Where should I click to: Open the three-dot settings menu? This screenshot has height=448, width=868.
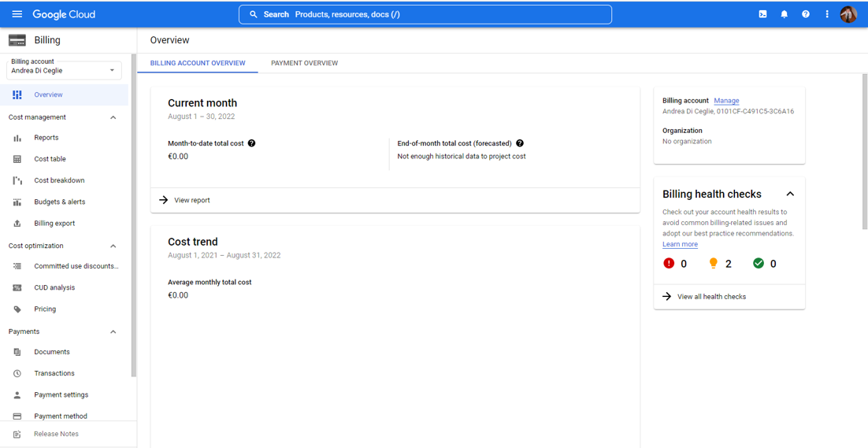coord(826,14)
